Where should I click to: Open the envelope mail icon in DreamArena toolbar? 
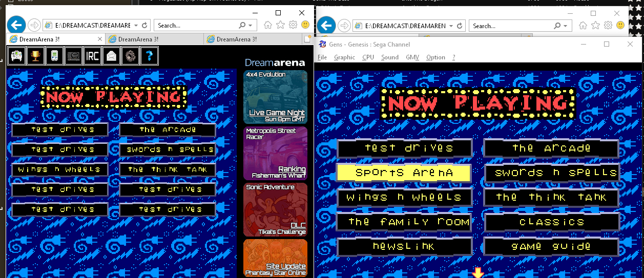click(111, 55)
